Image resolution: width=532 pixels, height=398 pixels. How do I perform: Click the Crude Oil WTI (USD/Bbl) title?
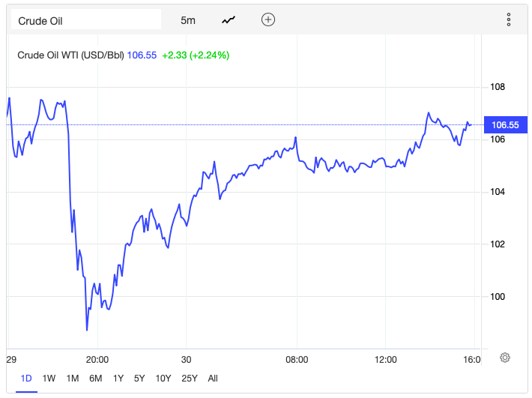pyautogui.click(x=70, y=55)
